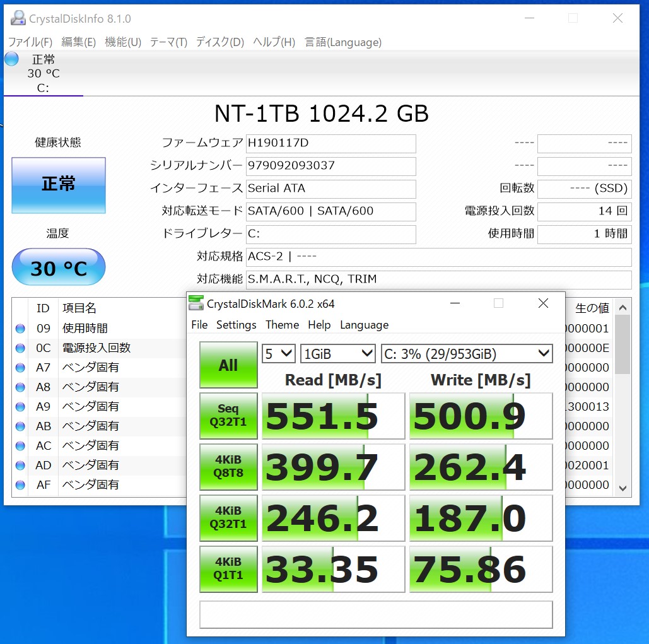Click status orb on row 0C 電源投入回数

[20, 348]
